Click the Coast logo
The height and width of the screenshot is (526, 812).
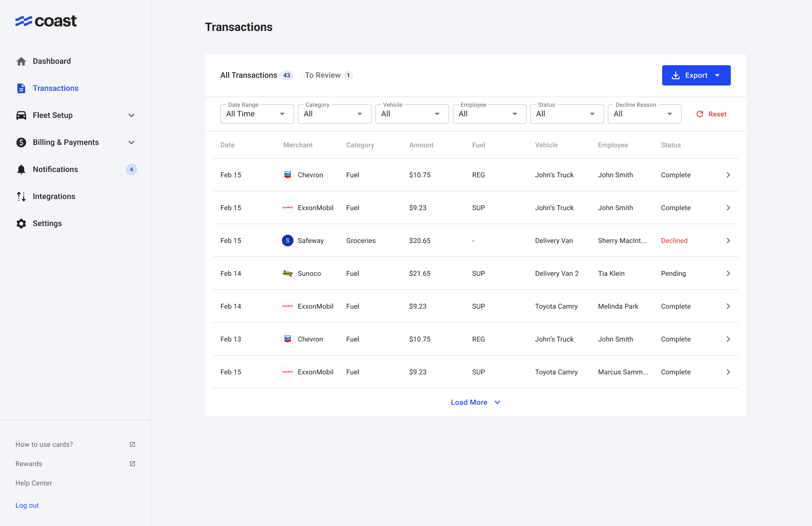[46, 21]
